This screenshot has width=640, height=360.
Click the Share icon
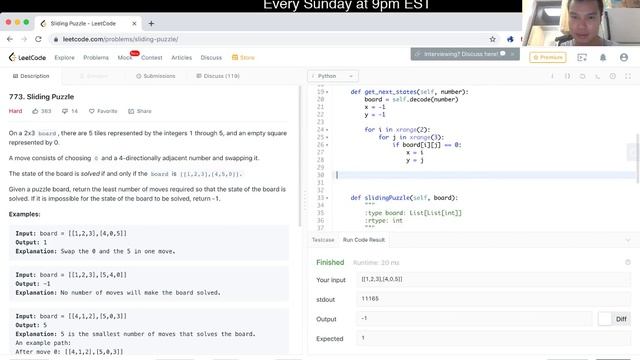point(131,111)
